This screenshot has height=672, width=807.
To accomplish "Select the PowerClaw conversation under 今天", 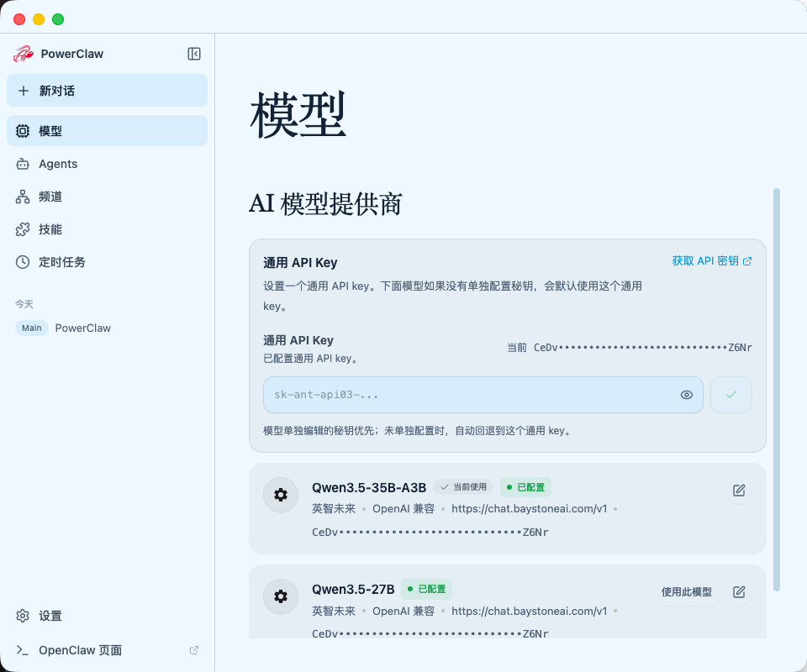I will click(82, 328).
